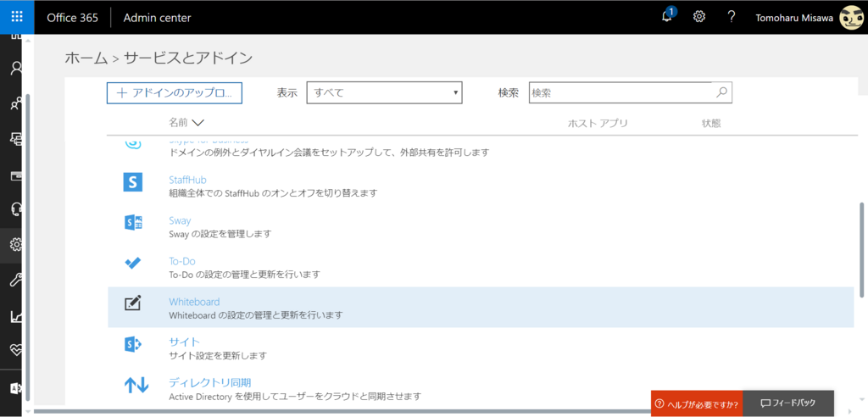868x417 pixels.
Task: Click ホーム in the breadcrumb
Action: 86,58
